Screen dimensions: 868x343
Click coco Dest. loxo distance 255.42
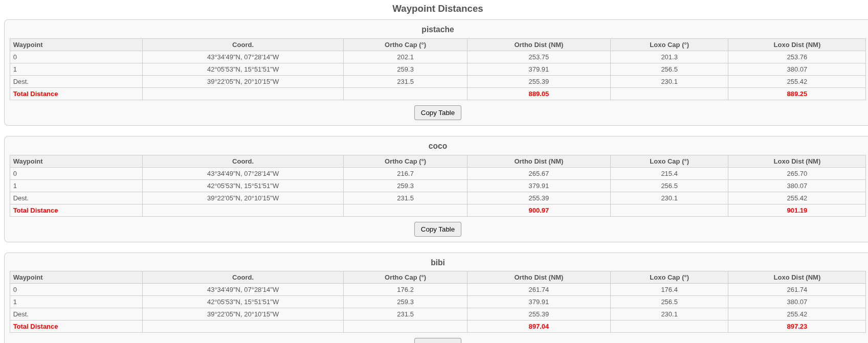click(x=797, y=198)
